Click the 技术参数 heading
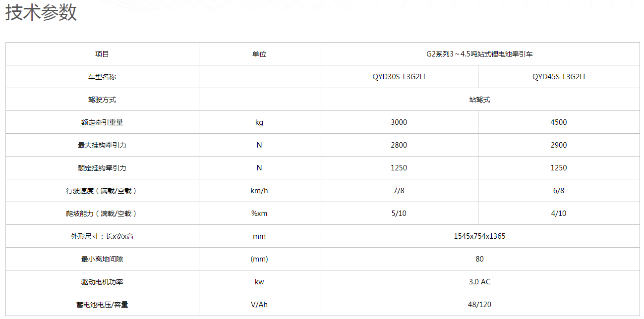 coord(41,12)
